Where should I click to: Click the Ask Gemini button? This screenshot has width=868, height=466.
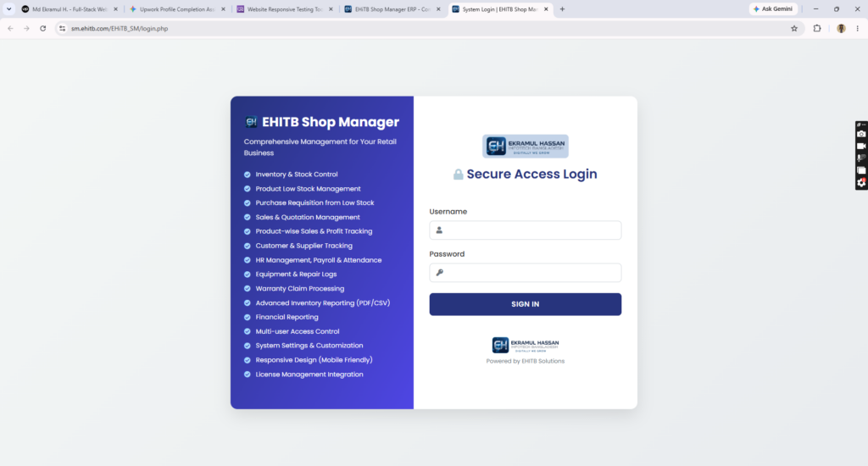[773, 8]
